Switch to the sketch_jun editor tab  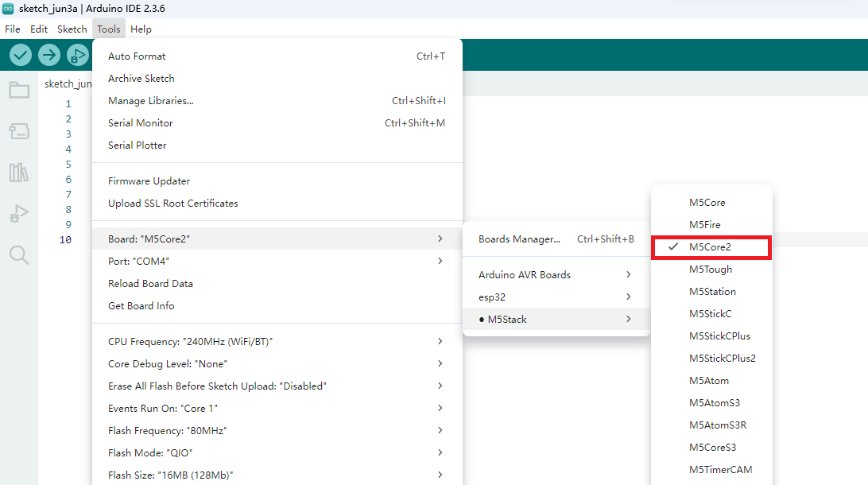pos(68,83)
